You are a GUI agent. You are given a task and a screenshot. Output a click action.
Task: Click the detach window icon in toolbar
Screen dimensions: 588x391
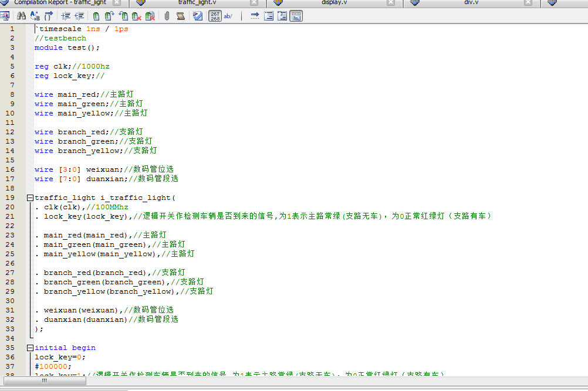tap(5, 16)
